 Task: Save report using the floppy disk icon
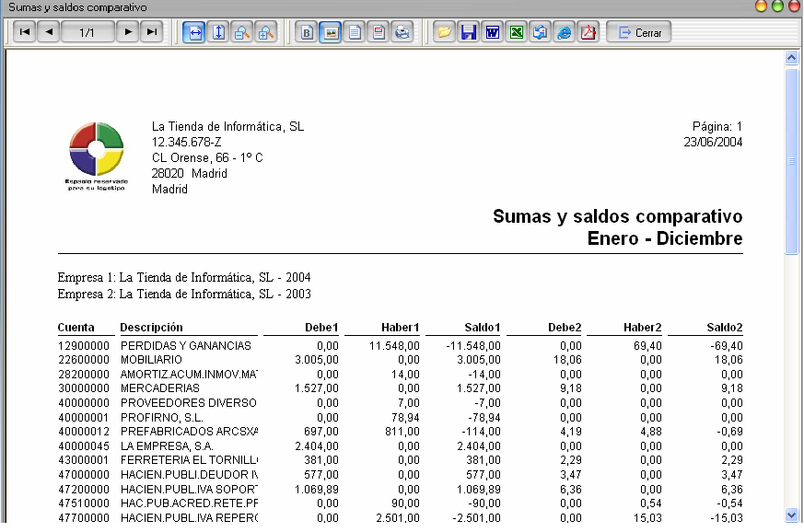pos(469,32)
